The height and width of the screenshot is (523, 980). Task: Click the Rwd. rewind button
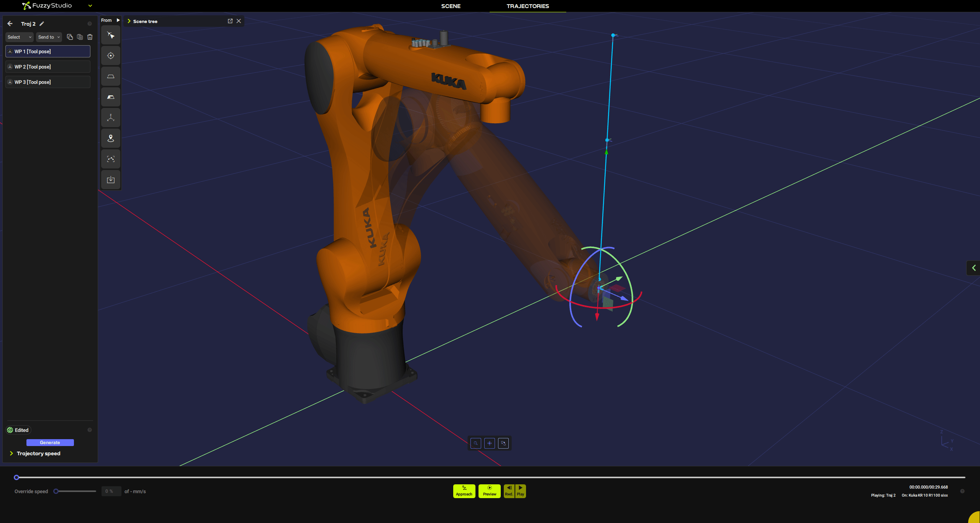click(x=509, y=491)
